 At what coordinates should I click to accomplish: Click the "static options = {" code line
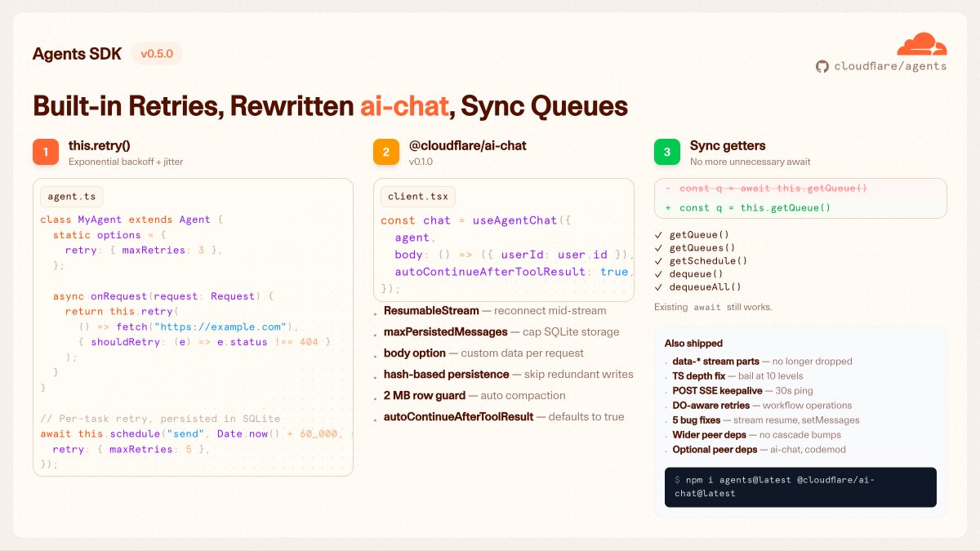(x=109, y=235)
